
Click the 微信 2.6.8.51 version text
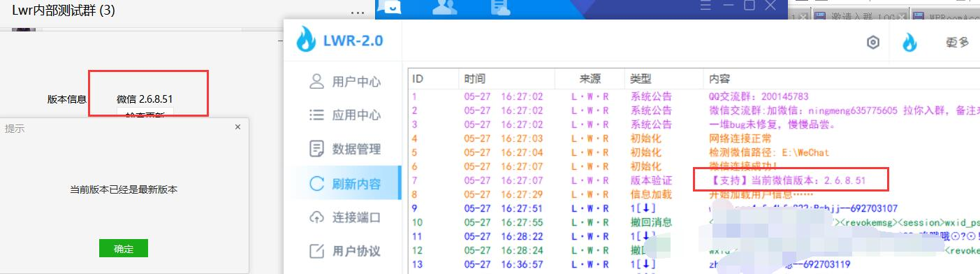pos(145,99)
